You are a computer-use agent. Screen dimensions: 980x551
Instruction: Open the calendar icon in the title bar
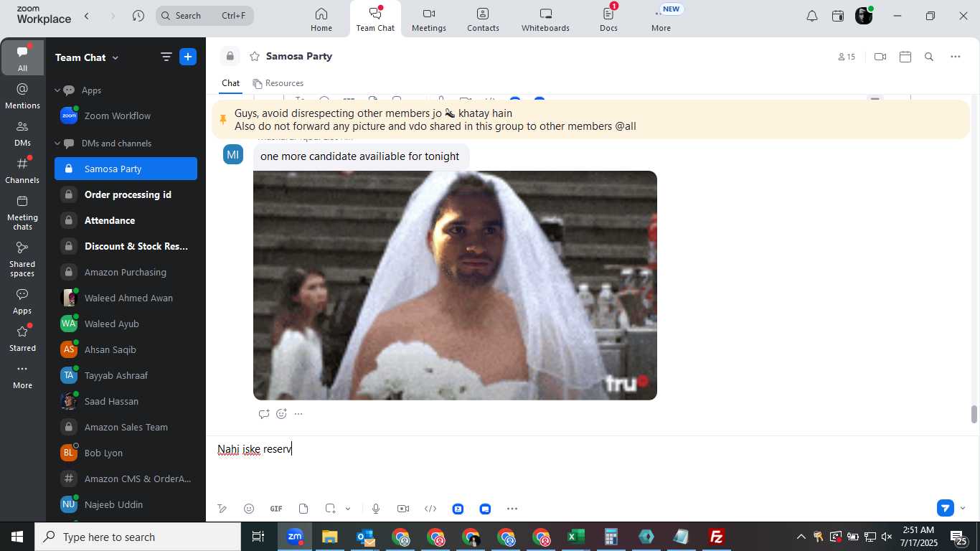click(838, 16)
